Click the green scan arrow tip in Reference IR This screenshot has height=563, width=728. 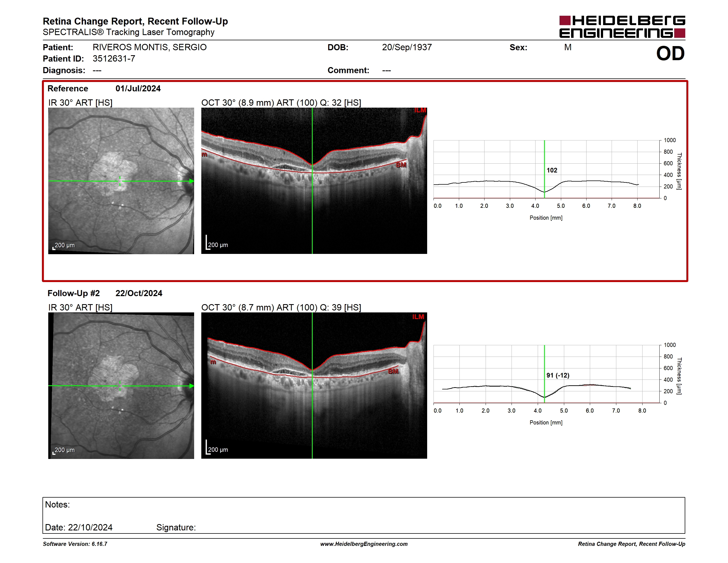pos(192,181)
